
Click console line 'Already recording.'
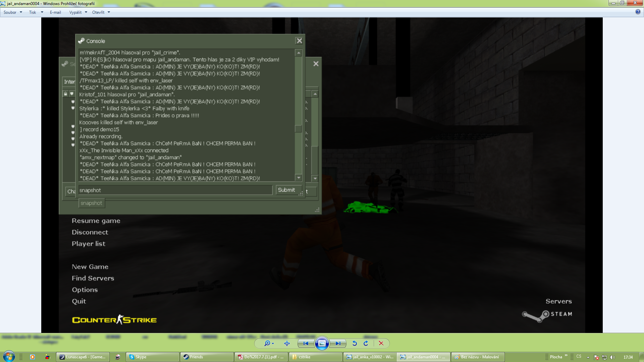point(101,136)
